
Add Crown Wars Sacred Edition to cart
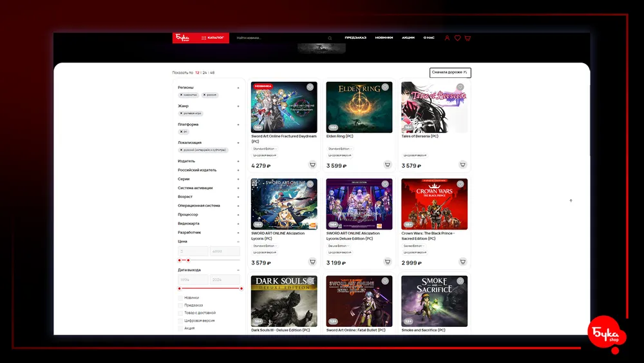[x=462, y=262]
